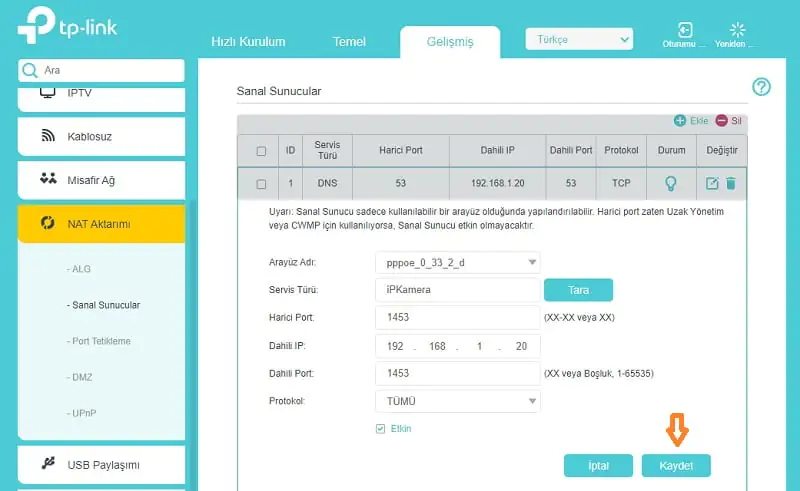Click the edit icon for DNS entry
This screenshot has width=800, height=491.
pyautogui.click(x=712, y=184)
